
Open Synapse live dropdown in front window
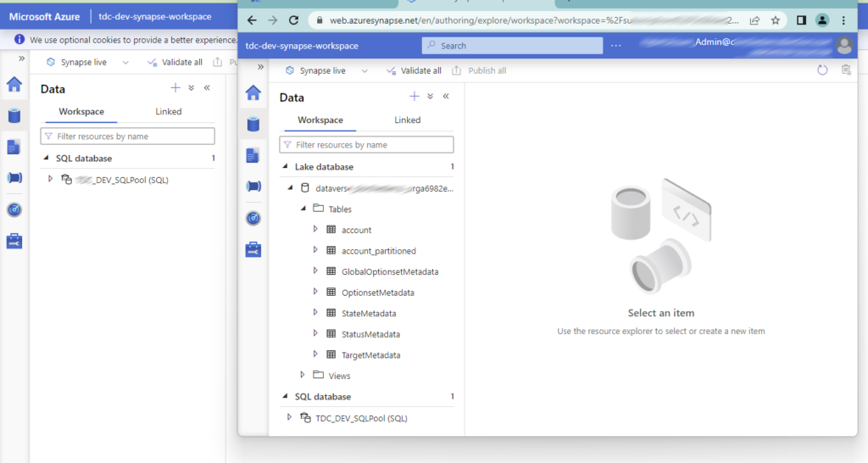364,71
